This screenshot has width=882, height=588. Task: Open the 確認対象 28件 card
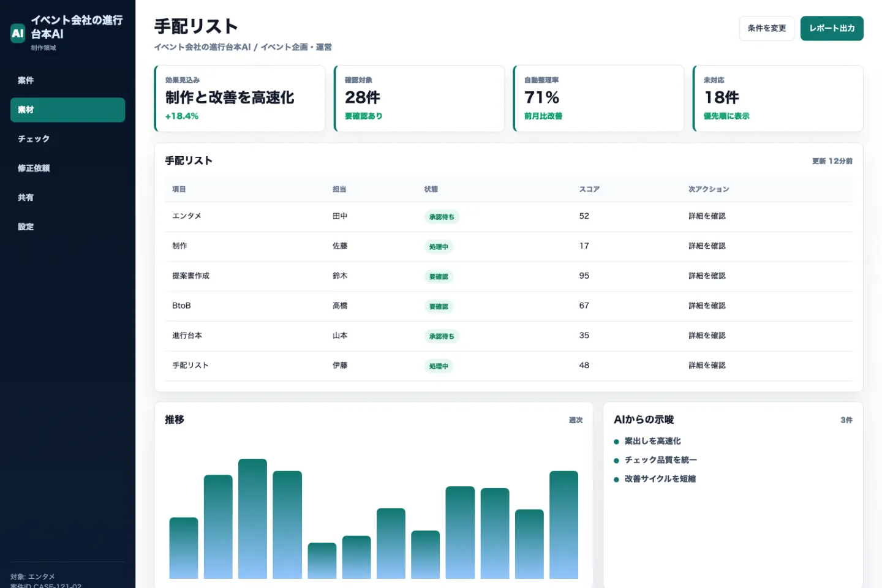coord(419,98)
